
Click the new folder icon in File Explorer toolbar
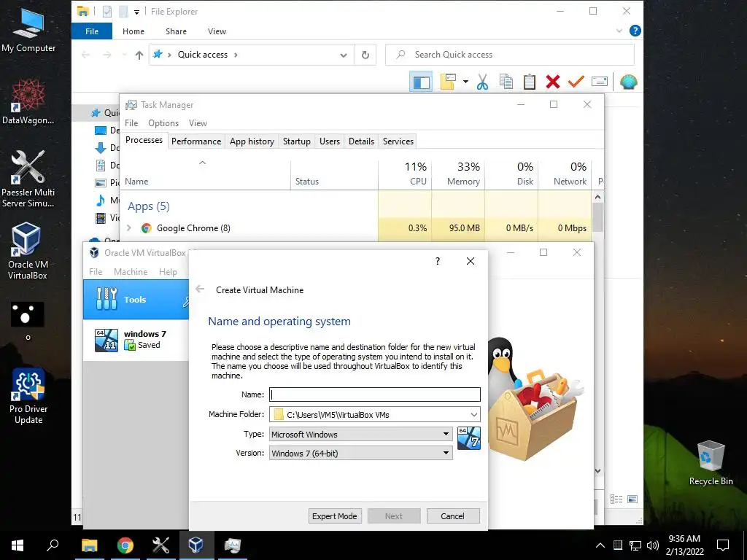click(x=448, y=82)
